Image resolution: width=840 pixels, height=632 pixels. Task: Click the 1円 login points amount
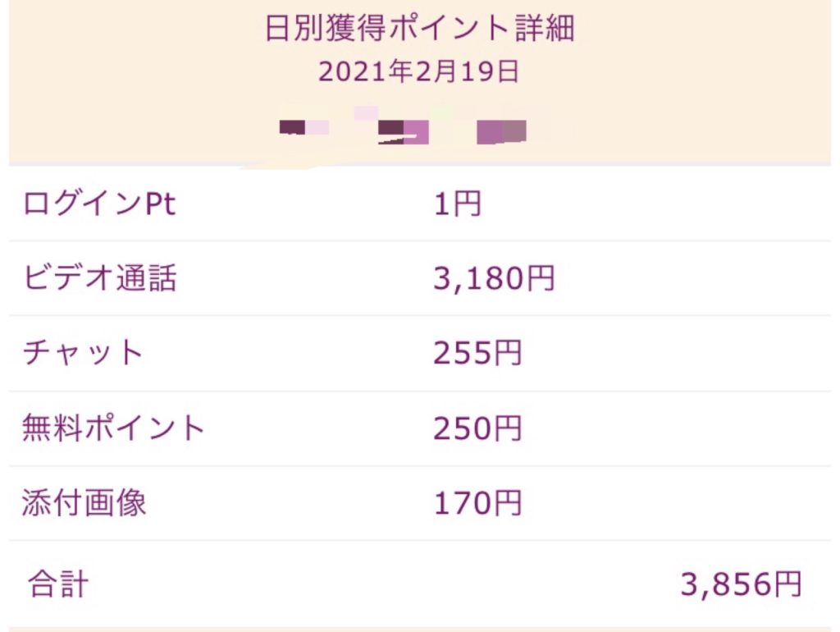(457, 204)
